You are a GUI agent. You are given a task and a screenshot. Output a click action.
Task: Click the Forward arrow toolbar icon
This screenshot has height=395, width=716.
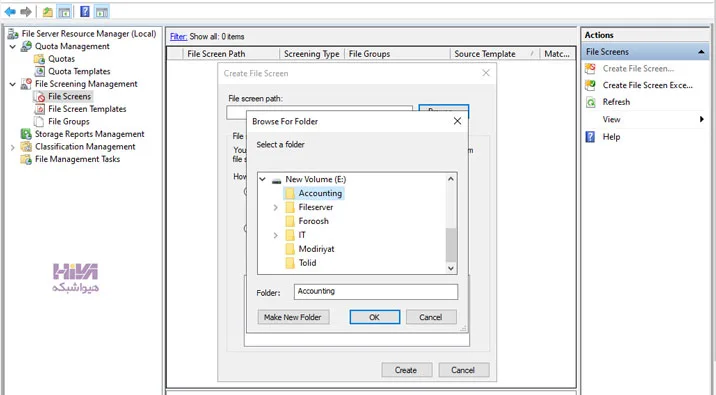click(26, 11)
